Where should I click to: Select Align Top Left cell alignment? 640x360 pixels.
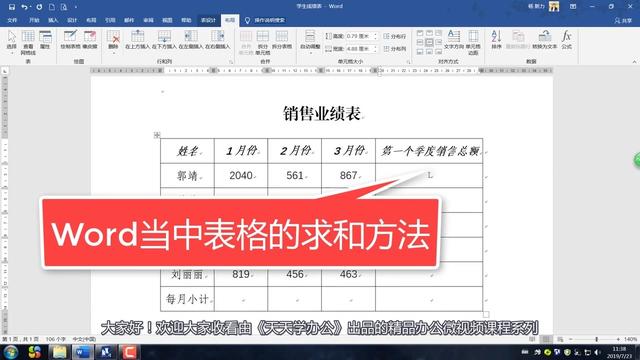point(420,33)
